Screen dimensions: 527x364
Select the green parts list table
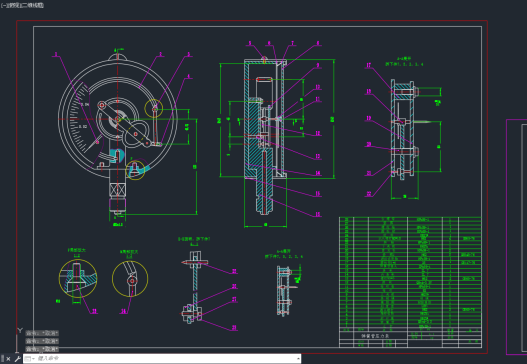(410, 274)
